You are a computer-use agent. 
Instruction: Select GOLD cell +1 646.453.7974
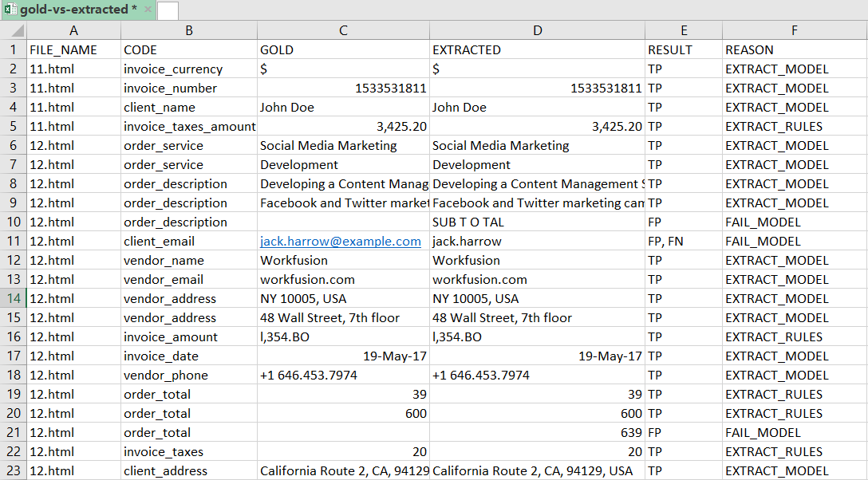click(x=343, y=375)
